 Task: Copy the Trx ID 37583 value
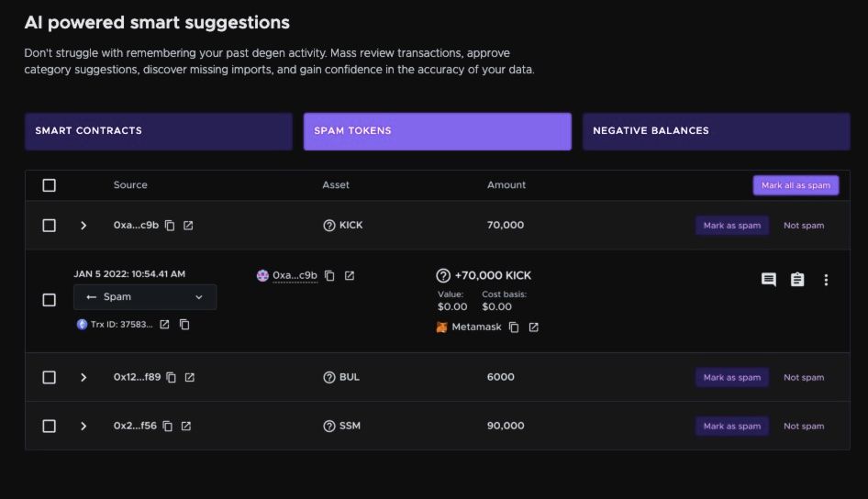point(184,325)
